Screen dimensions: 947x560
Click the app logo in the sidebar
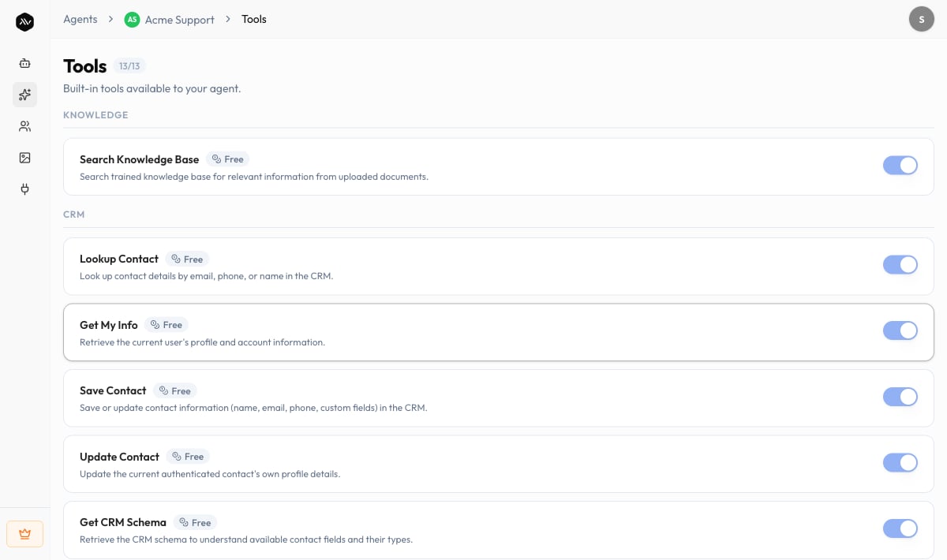tap(24, 22)
